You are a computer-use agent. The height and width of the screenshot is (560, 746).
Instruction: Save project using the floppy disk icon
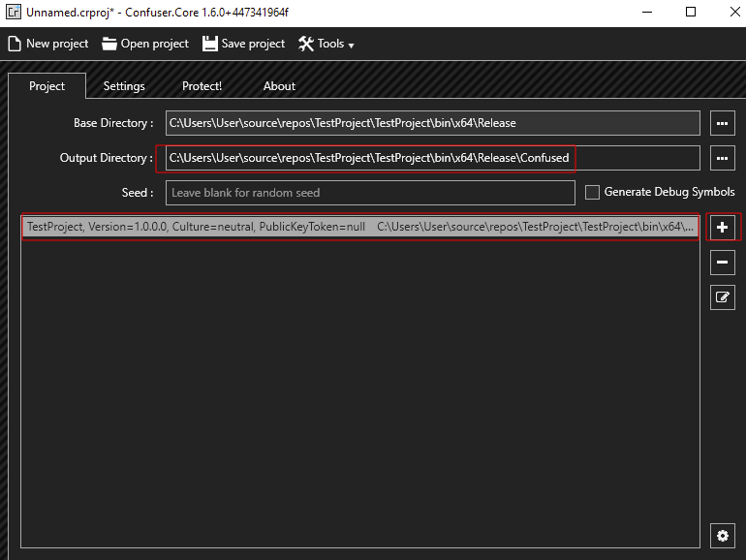click(209, 44)
